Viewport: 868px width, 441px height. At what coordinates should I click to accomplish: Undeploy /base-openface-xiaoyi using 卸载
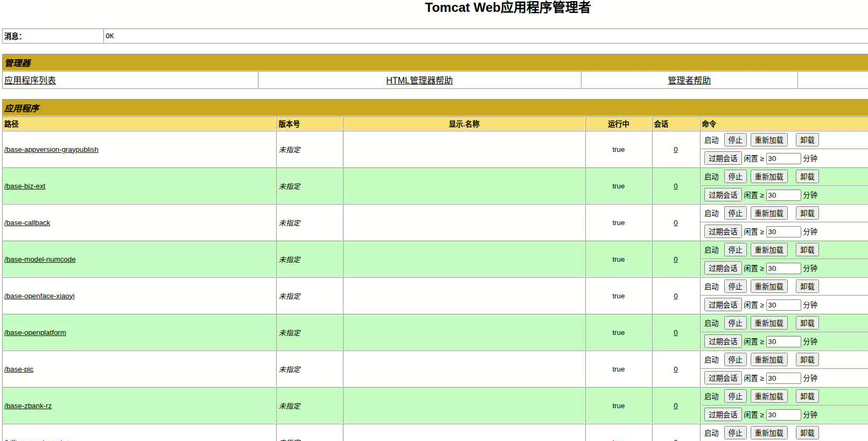tap(807, 286)
